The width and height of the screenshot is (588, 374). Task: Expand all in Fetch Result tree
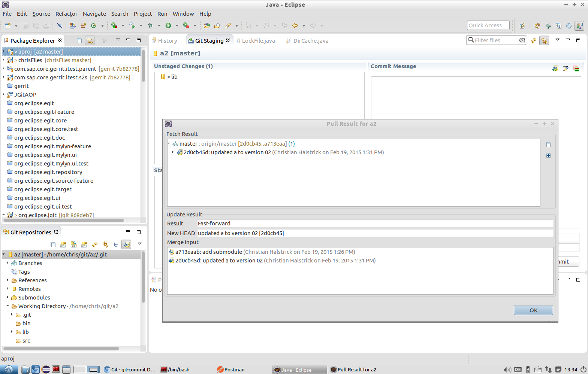(548, 155)
